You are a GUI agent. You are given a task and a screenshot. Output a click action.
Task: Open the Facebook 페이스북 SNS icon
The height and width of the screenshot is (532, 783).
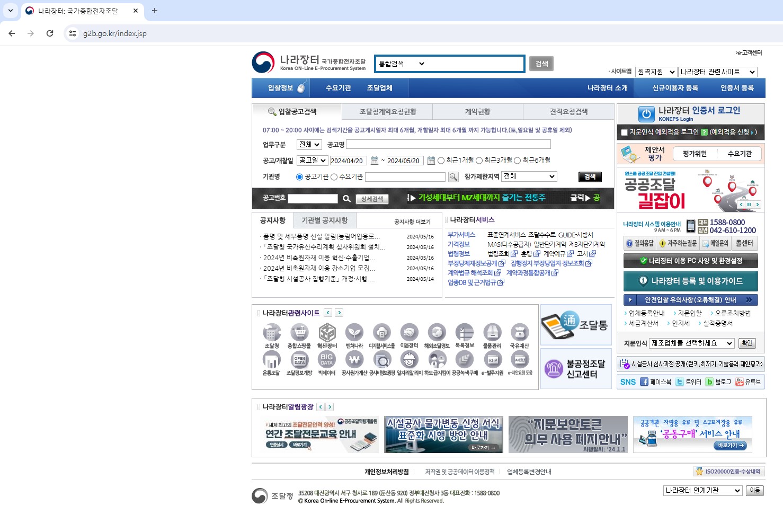pos(644,382)
